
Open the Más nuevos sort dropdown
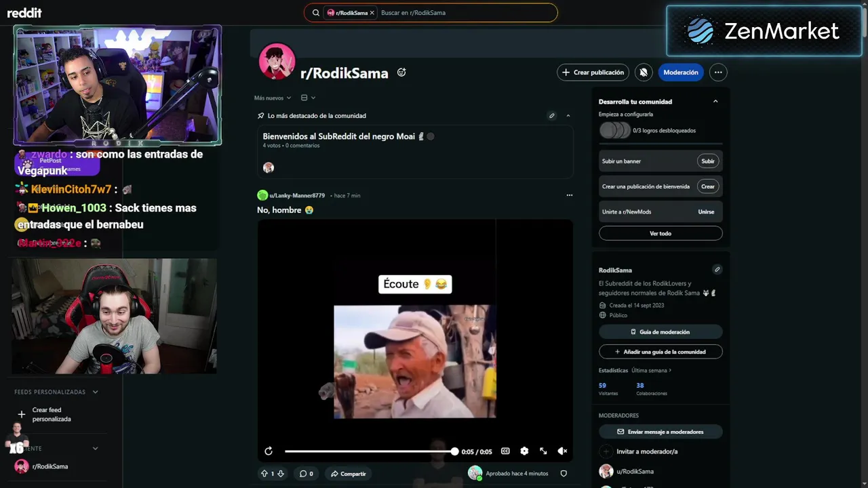[273, 98]
